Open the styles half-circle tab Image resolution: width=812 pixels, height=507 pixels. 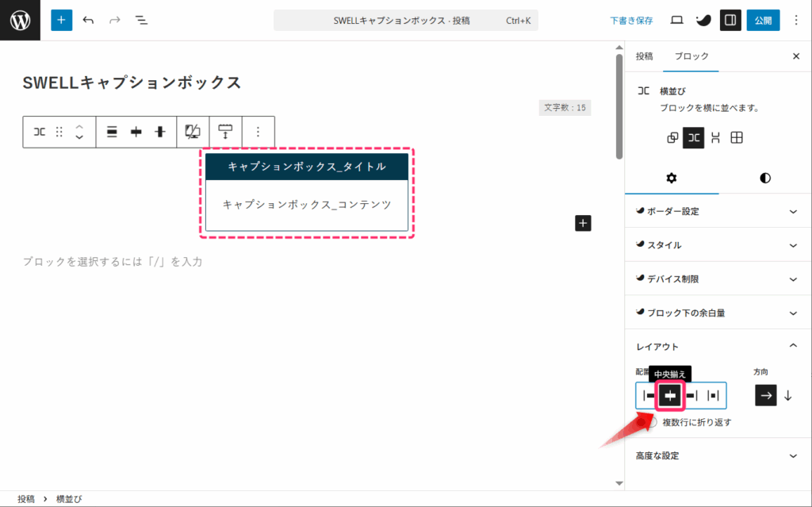click(765, 179)
